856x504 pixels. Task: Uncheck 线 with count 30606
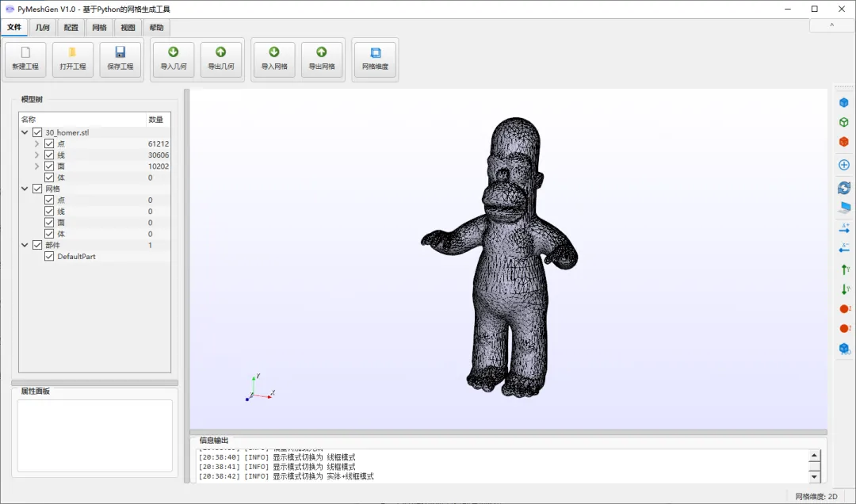[49, 155]
